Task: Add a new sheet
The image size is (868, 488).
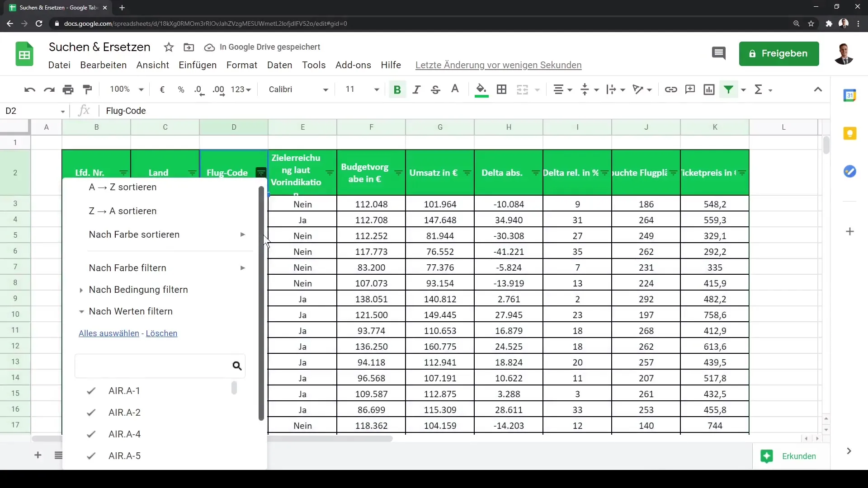Action: coord(38,455)
